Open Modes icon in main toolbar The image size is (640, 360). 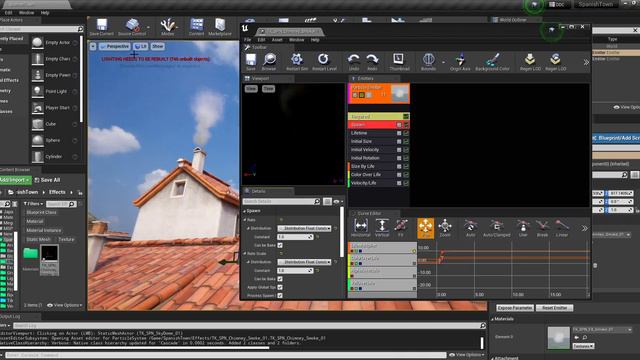(167, 25)
